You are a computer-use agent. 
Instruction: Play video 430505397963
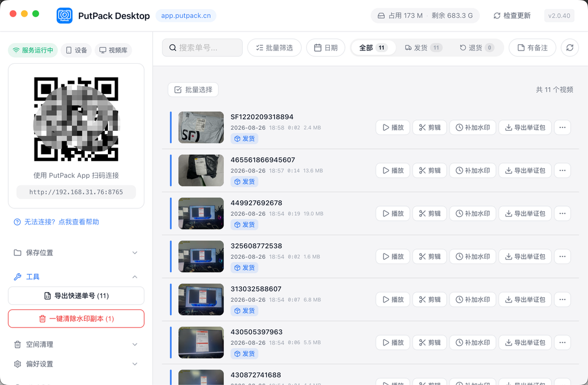393,343
